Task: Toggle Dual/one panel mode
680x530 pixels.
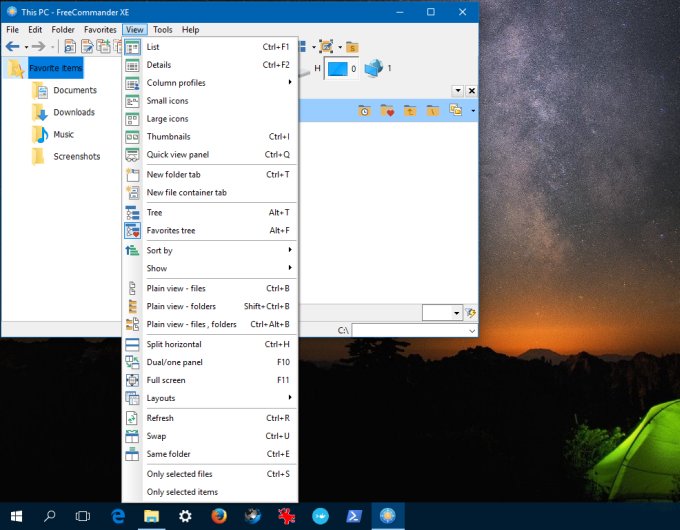Action: [x=173, y=362]
